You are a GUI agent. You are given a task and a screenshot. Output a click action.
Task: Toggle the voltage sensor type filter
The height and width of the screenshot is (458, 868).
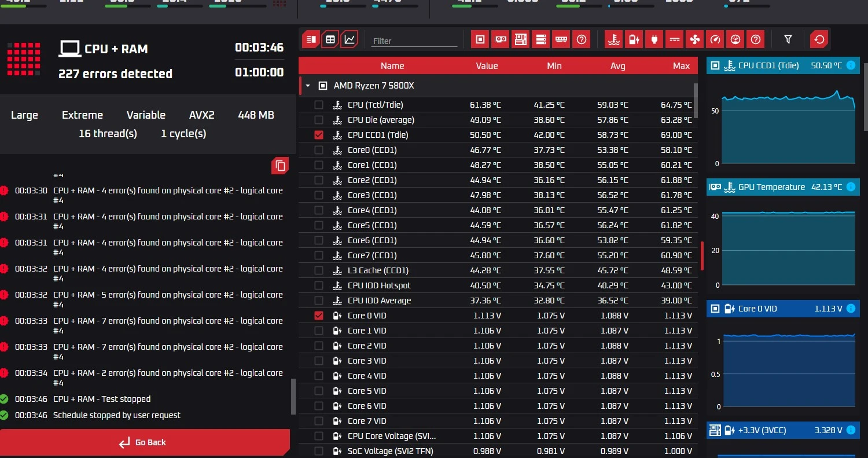point(635,39)
